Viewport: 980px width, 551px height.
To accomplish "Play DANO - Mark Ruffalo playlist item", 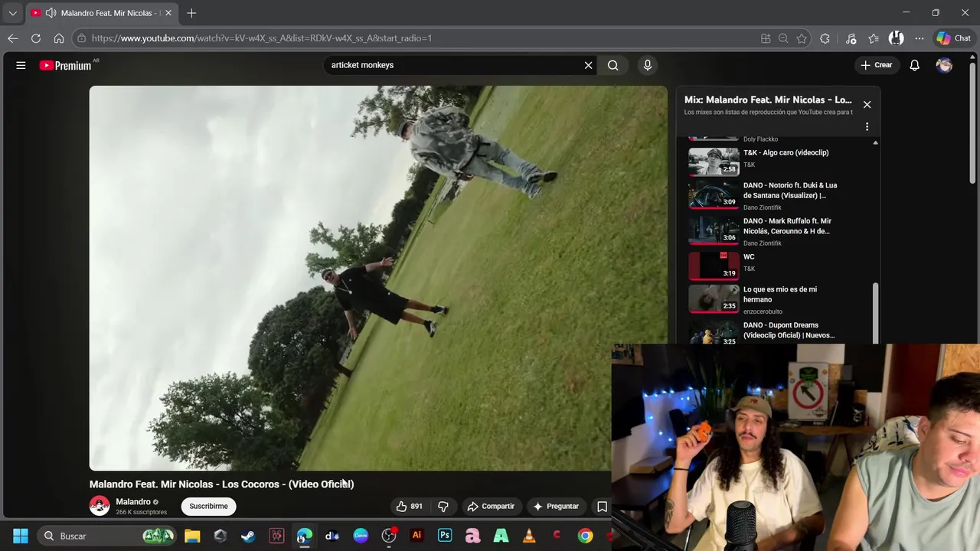I will (777, 231).
